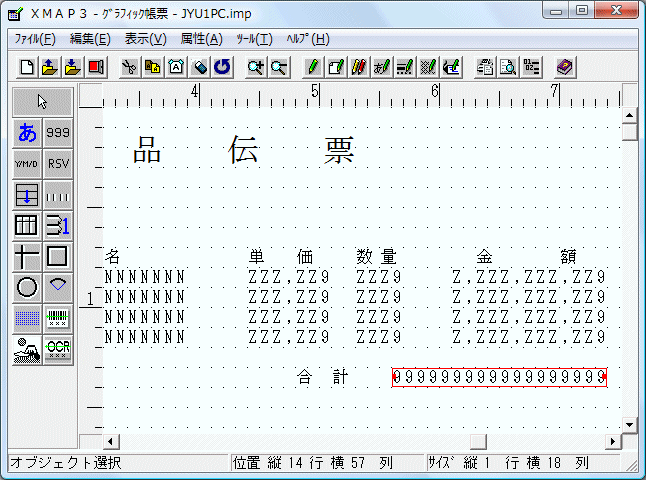The height and width of the screenshot is (480, 646).
Task: Select the rectangle drawing tool
Action: (58, 257)
